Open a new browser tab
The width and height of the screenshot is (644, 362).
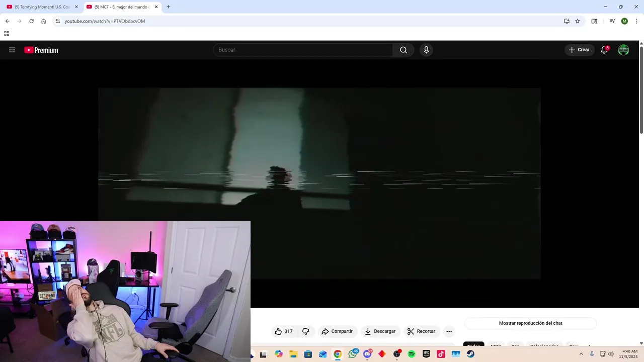(168, 7)
